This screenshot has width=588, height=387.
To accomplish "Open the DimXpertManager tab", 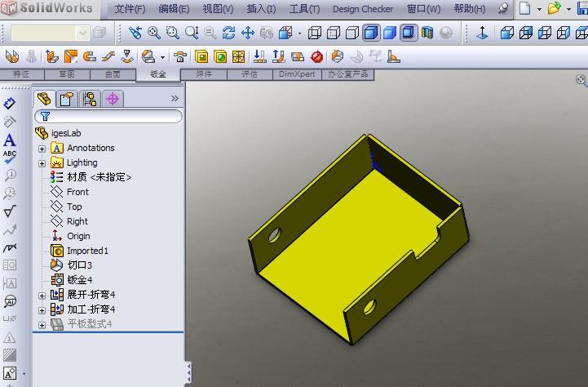I will click(112, 99).
